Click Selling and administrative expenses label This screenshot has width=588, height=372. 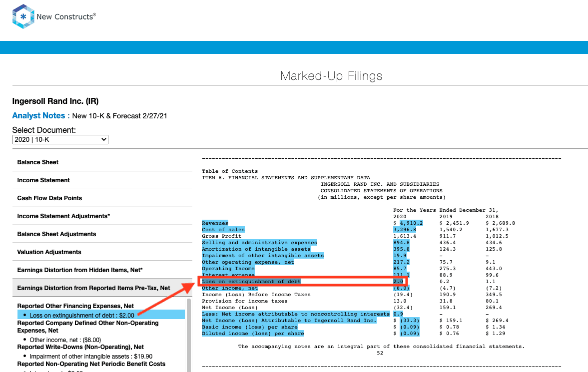259,243
